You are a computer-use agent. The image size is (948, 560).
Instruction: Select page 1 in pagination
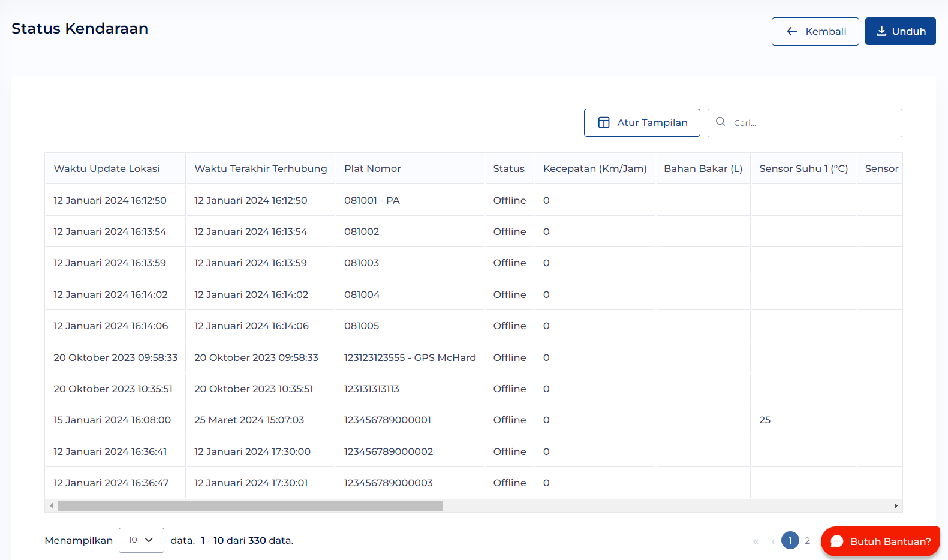pyautogui.click(x=790, y=541)
